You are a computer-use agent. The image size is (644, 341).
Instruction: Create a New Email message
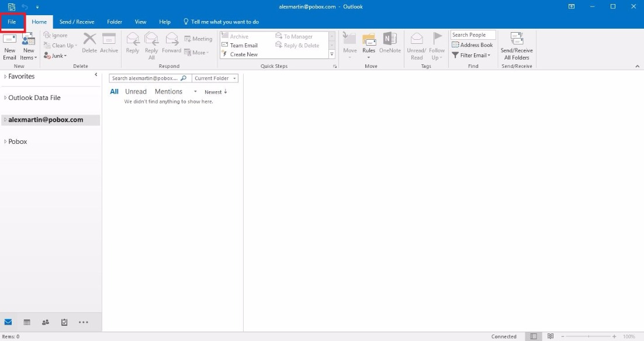[9, 47]
